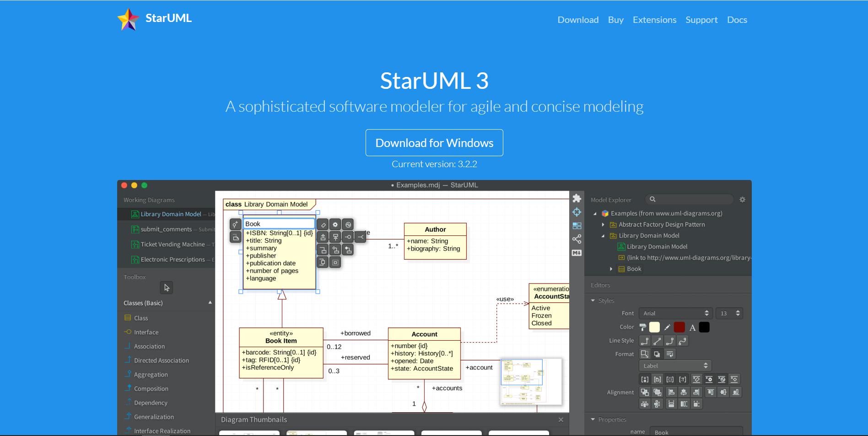Click the curve line style icon
This screenshot has width=868, height=436.
(683, 341)
